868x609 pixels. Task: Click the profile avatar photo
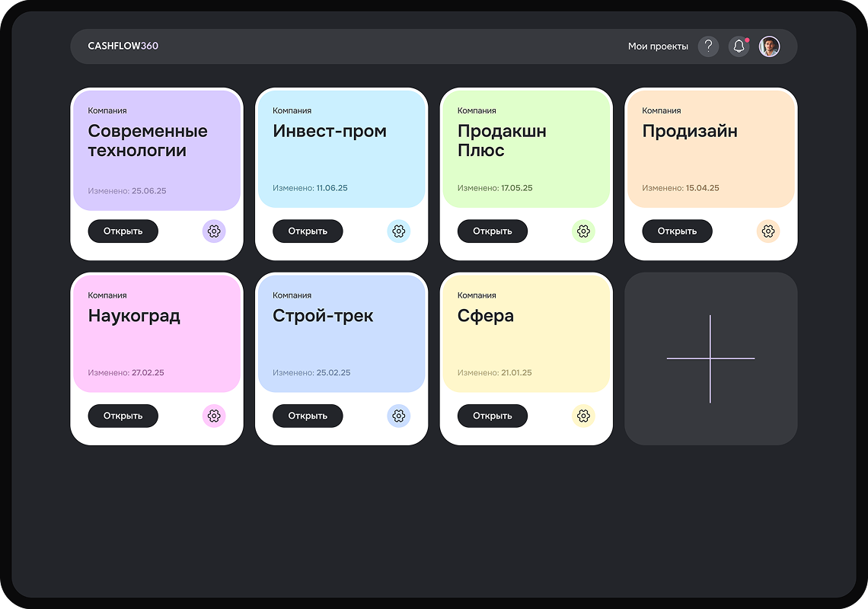770,46
